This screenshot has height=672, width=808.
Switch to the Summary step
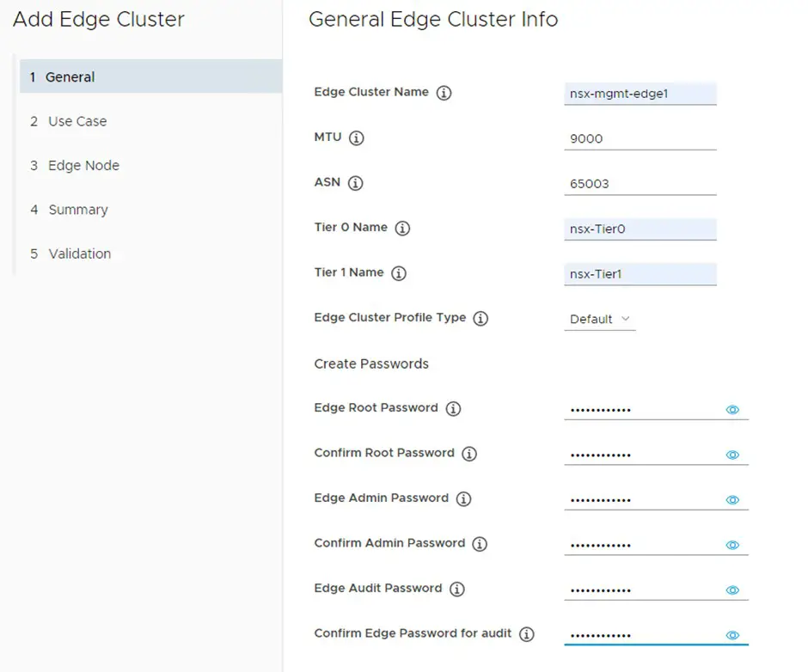[77, 209]
